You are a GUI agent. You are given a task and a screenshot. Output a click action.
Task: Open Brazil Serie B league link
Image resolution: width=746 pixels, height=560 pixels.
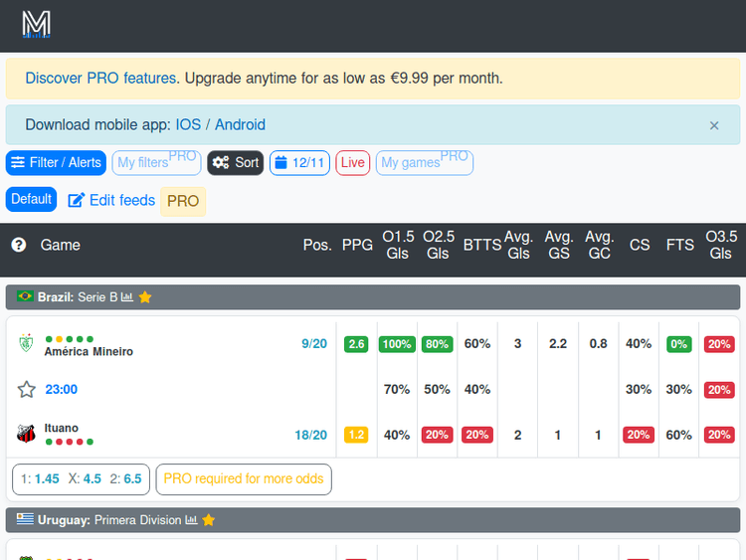click(78, 297)
